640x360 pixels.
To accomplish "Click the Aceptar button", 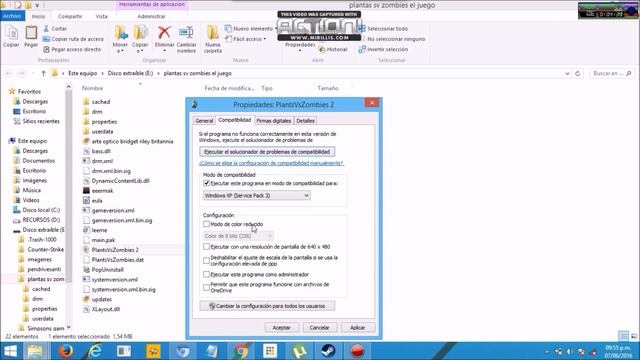I will (x=281, y=327).
